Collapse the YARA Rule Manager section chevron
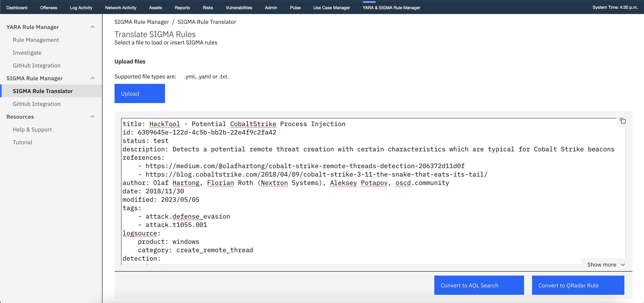The width and height of the screenshot is (644, 303). tap(93, 27)
